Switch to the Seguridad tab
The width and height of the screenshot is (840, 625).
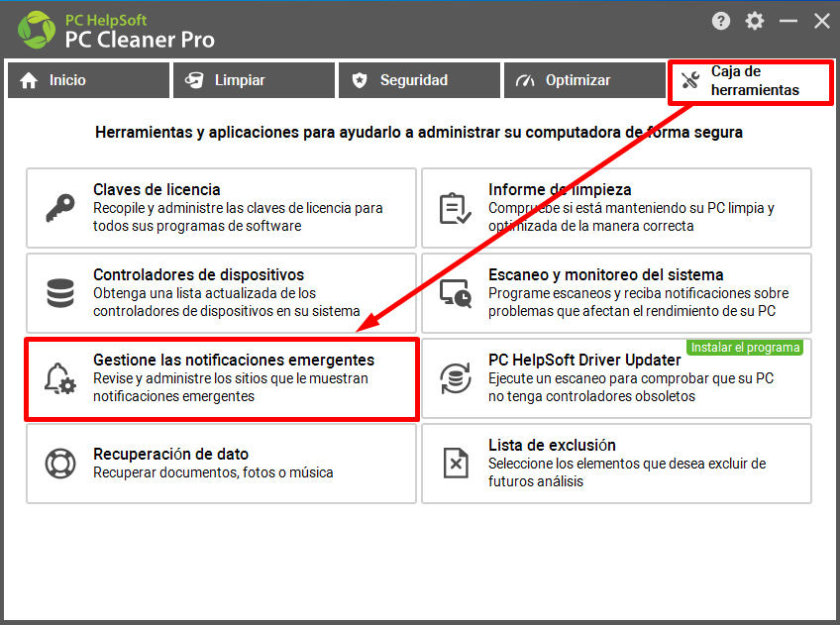(419, 80)
